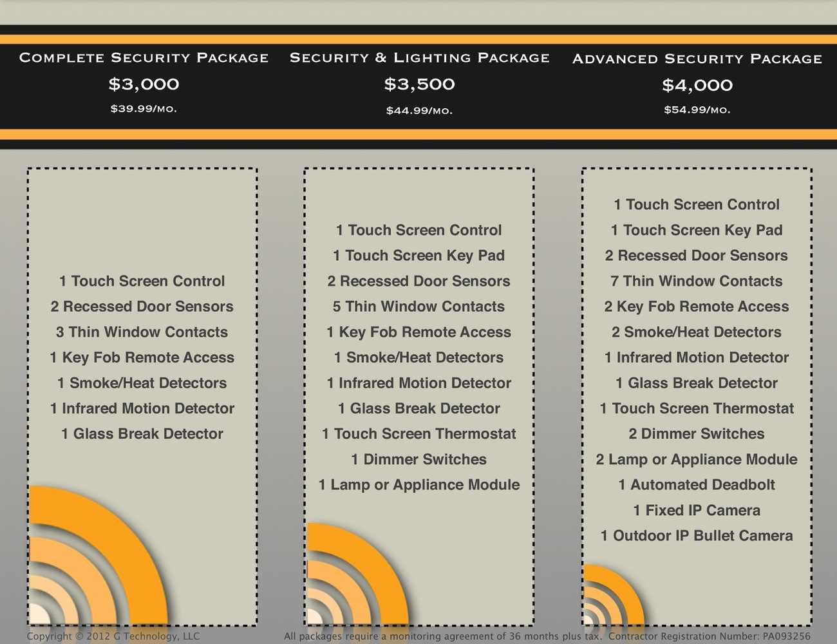
Task: Click '1 Smoke/Heat Detectors' in Security & Lighting list
Action: pyautogui.click(x=419, y=357)
